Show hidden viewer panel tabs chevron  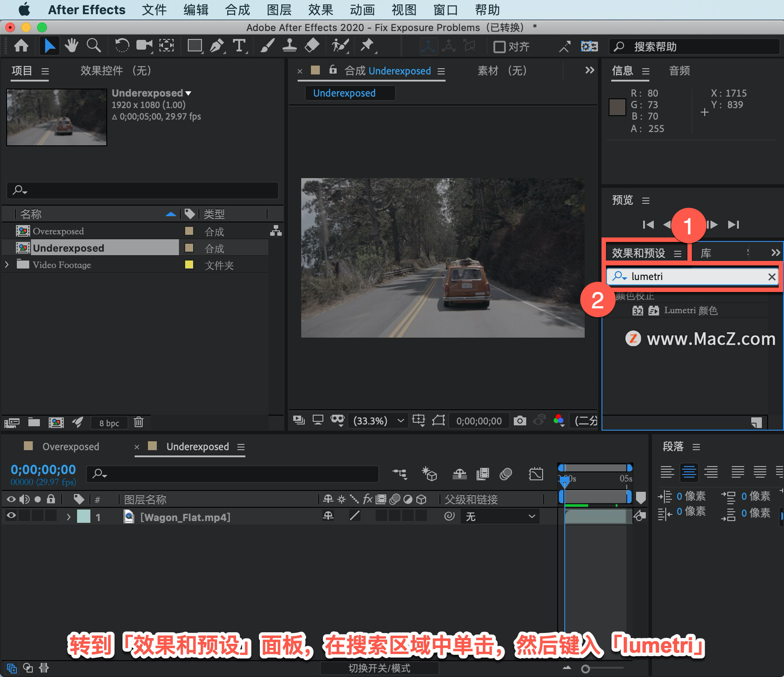(590, 70)
